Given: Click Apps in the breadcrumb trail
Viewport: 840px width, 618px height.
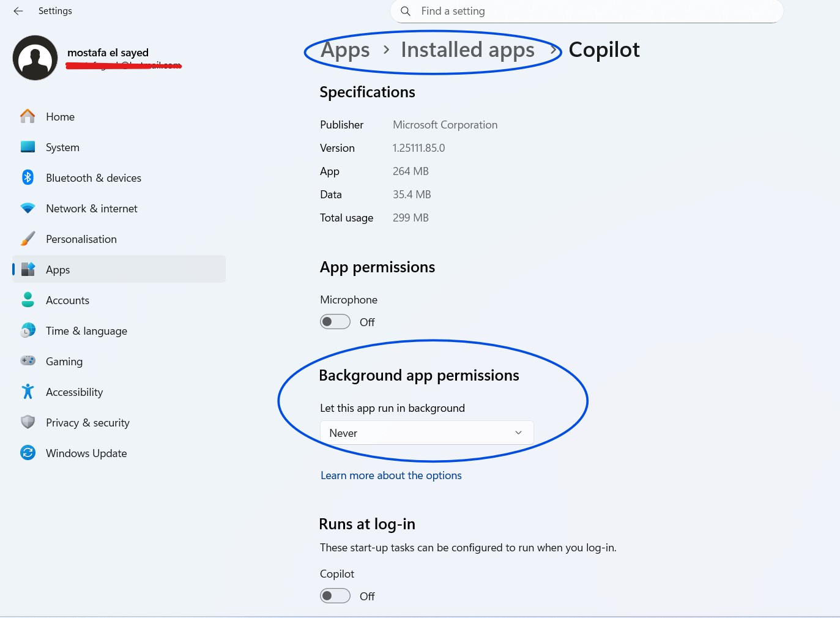Looking at the screenshot, I should click(x=346, y=50).
